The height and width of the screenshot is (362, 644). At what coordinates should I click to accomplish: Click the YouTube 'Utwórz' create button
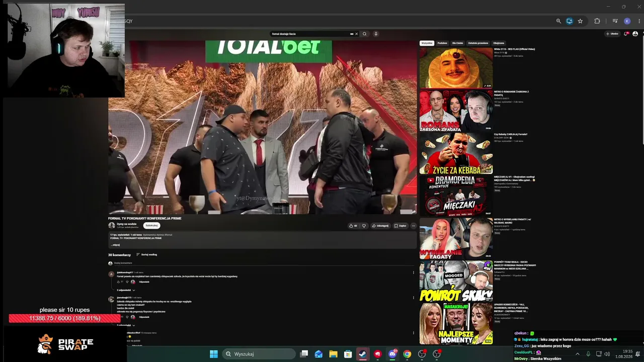[x=612, y=34]
